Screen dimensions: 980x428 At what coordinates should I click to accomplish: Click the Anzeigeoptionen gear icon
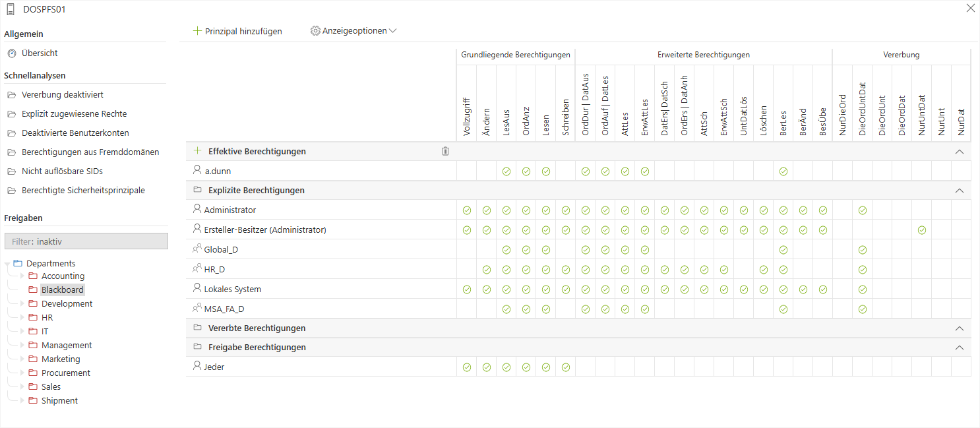coord(315,31)
